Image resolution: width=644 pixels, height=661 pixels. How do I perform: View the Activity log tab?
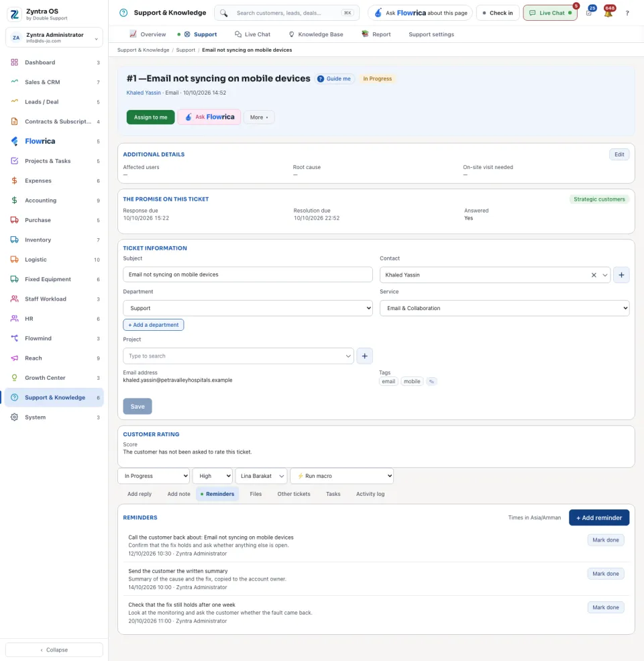click(370, 494)
